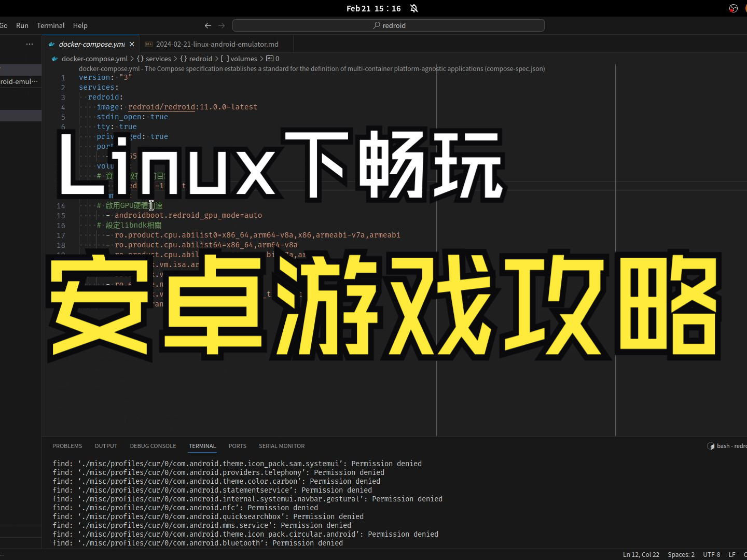Click the 'tty: true' line
Image resolution: width=747 pixels, height=560 pixels.
coord(117,127)
